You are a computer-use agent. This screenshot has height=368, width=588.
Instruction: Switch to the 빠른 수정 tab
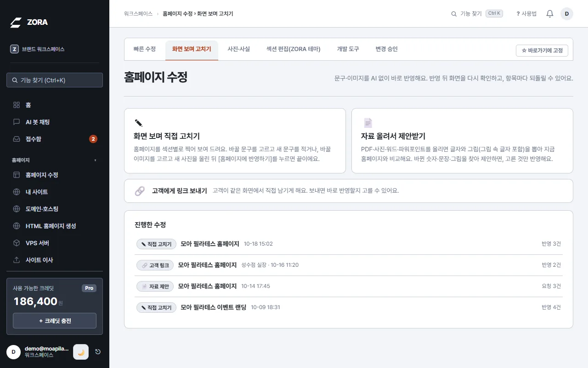[x=144, y=49]
